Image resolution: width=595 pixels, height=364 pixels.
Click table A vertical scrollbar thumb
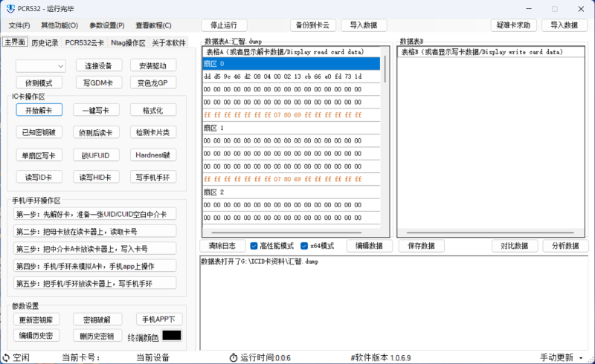click(385, 69)
